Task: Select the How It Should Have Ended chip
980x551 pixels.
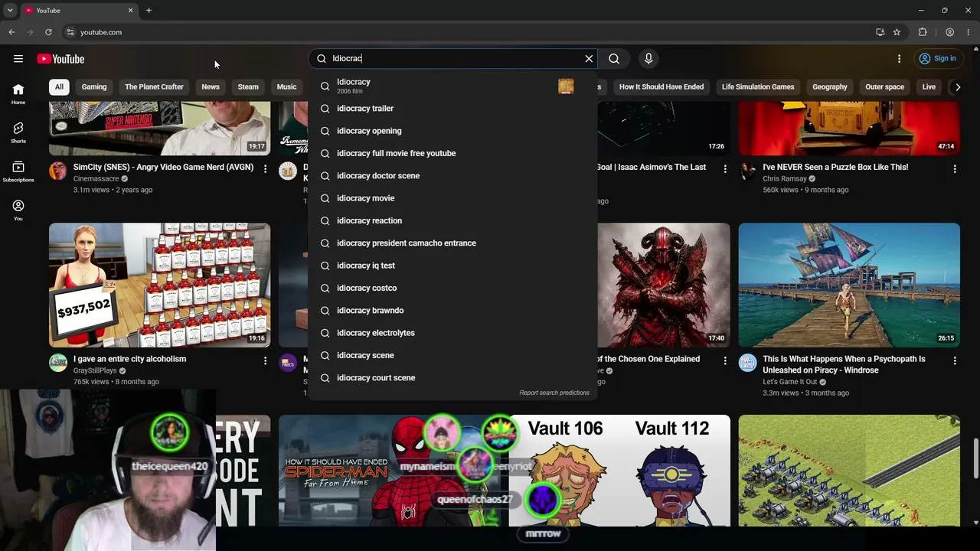Action: click(x=661, y=87)
